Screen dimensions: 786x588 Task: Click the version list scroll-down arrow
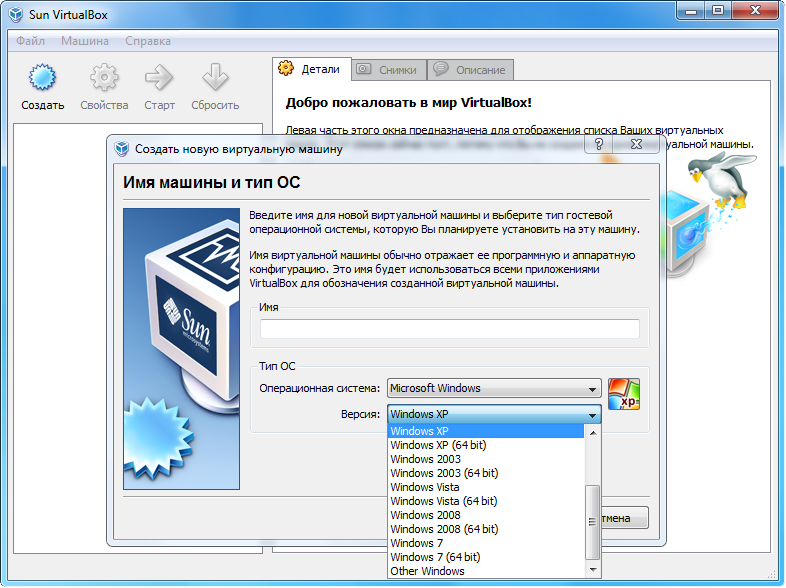coord(593,570)
